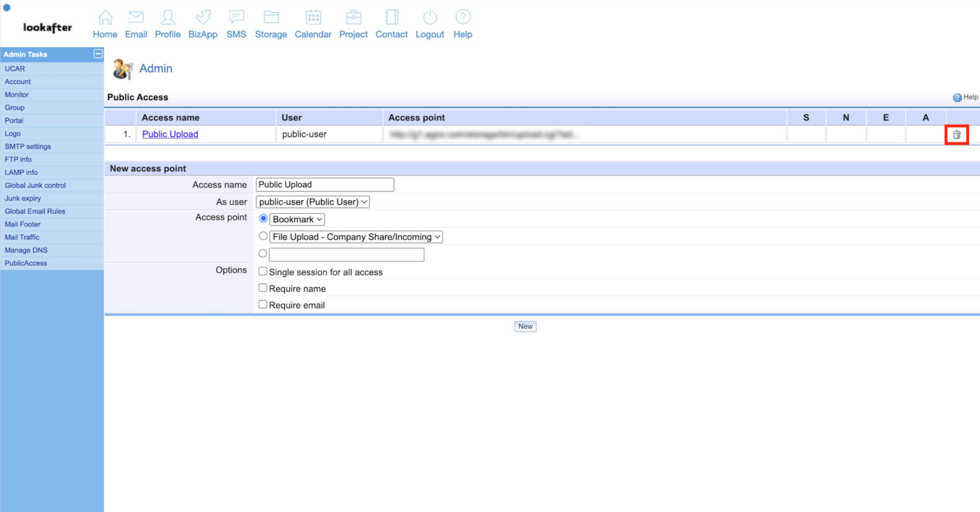Enable Single session for all access

(263, 272)
